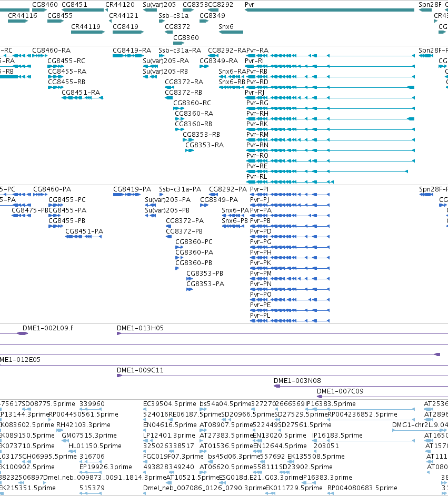Select the CG8349-PA protein label
The width and height of the screenshot is (448, 496).
click(219, 199)
